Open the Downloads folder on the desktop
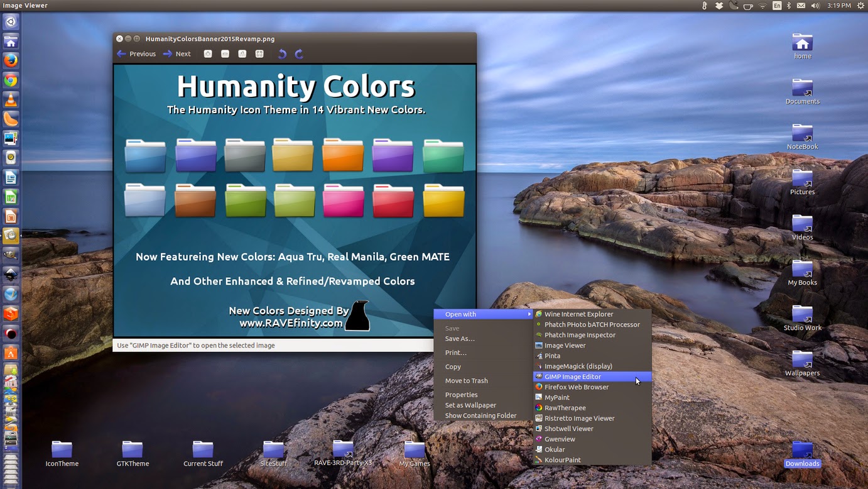The height and width of the screenshot is (489, 868). [802, 450]
